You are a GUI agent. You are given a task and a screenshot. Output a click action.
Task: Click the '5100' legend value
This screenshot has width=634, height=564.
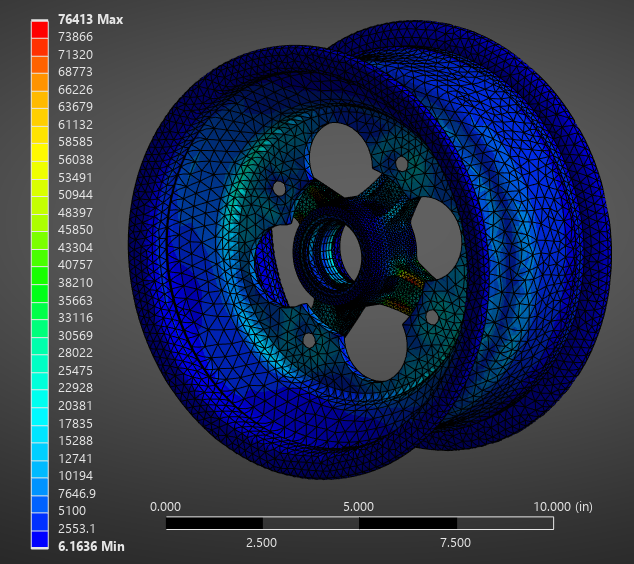pyautogui.click(x=72, y=511)
